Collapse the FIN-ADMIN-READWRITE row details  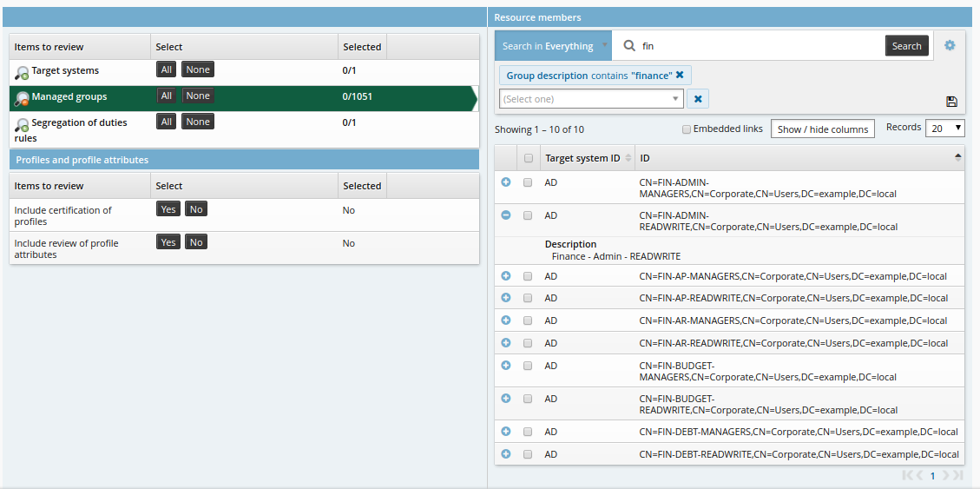(x=506, y=215)
